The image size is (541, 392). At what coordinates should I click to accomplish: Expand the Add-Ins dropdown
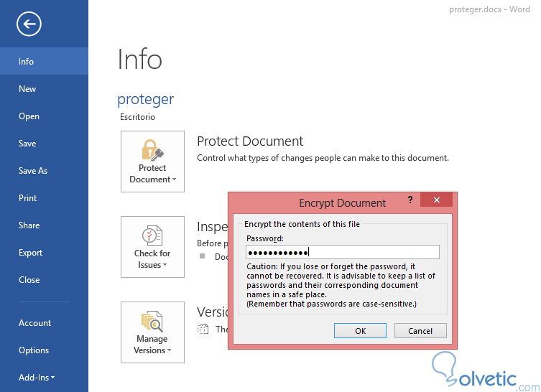pyautogui.click(x=44, y=378)
